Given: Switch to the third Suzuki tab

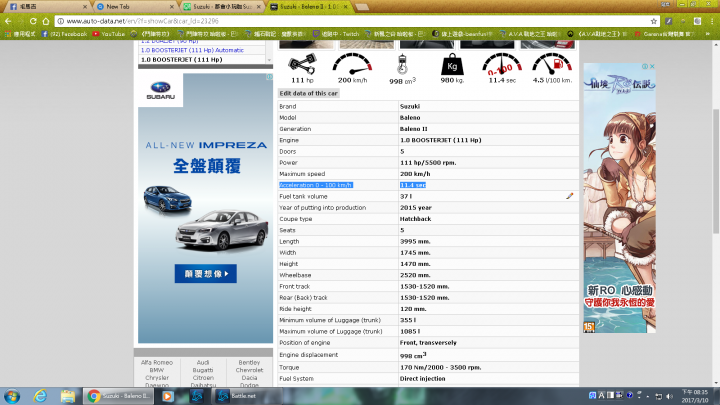Looking at the screenshot, I should tap(222, 6).
